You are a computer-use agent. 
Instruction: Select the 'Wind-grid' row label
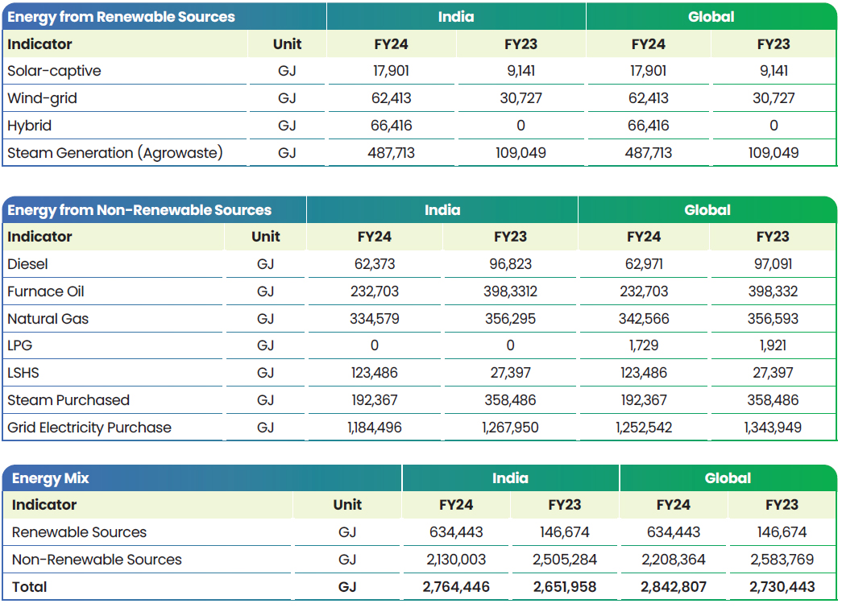point(43,98)
